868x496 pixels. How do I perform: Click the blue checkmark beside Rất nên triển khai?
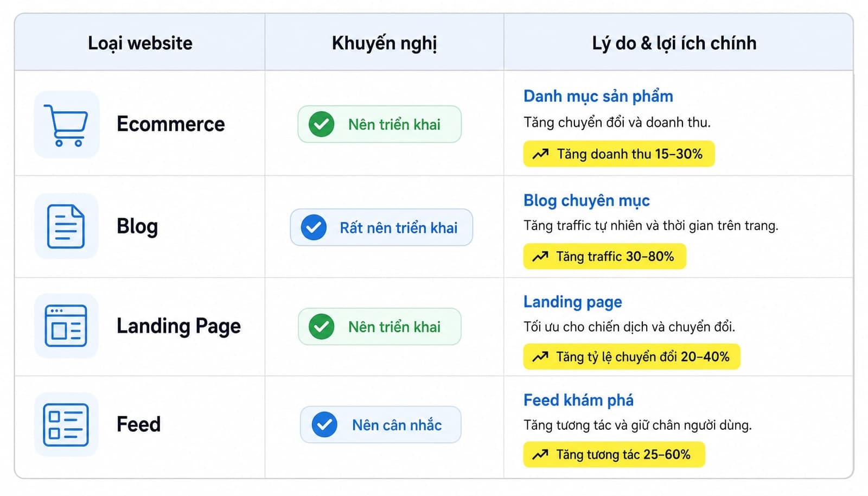[314, 227]
